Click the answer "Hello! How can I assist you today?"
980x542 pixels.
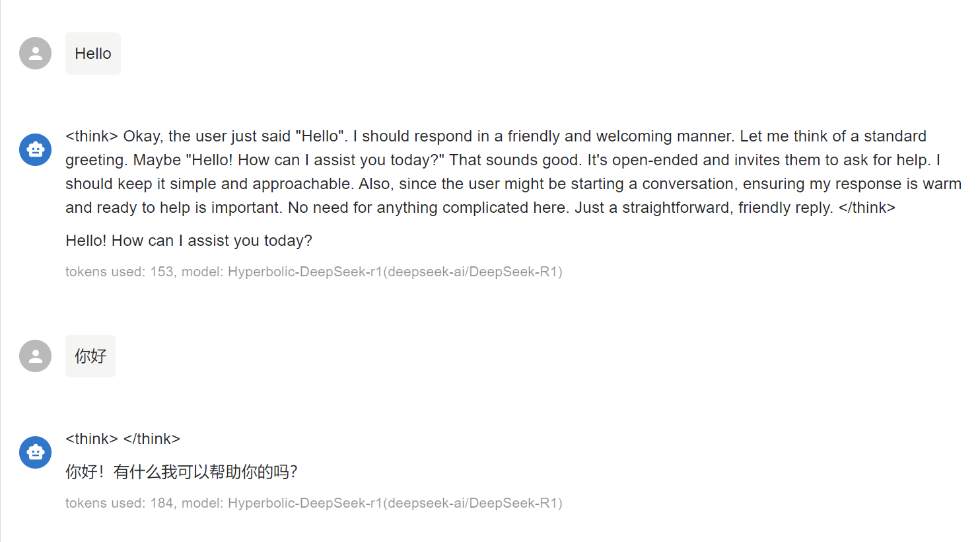[189, 241]
